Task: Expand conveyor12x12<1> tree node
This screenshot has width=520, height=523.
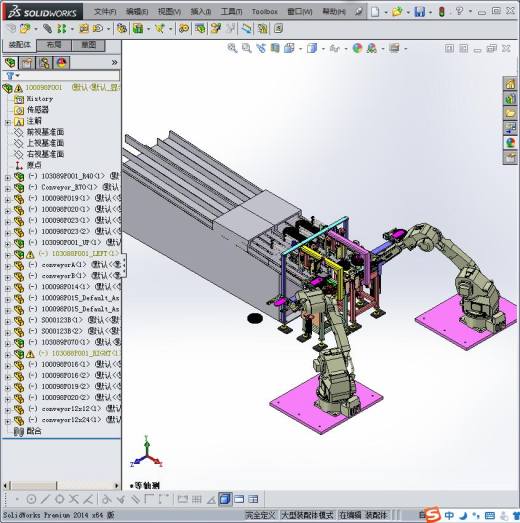Action: coord(8,410)
